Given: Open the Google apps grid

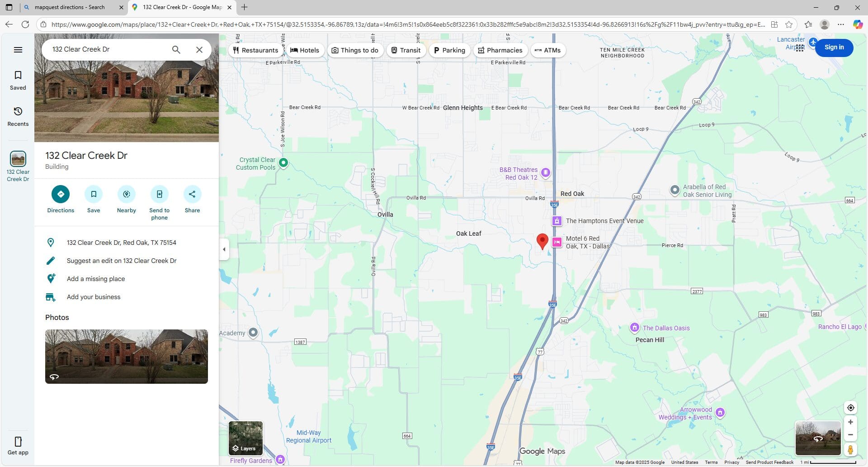Looking at the screenshot, I should click(x=800, y=48).
